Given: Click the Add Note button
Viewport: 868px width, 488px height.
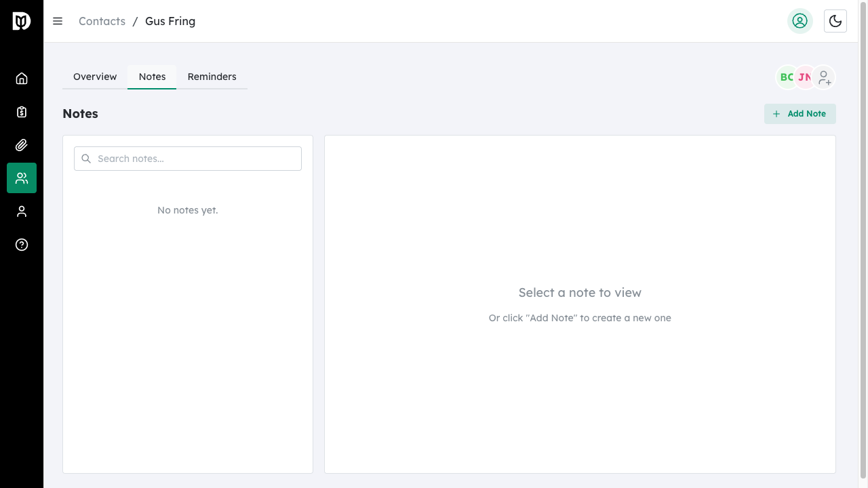Looking at the screenshot, I should click(800, 113).
